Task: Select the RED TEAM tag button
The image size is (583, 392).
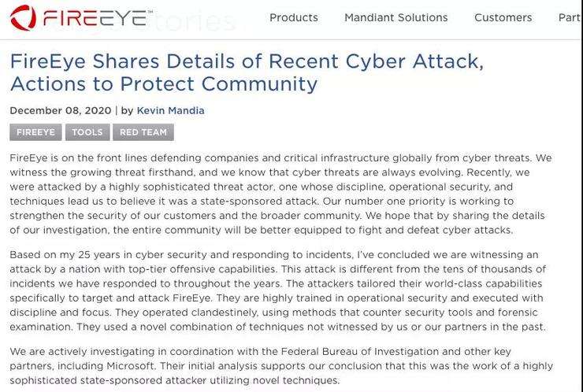Action: pyautogui.click(x=143, y=132)
